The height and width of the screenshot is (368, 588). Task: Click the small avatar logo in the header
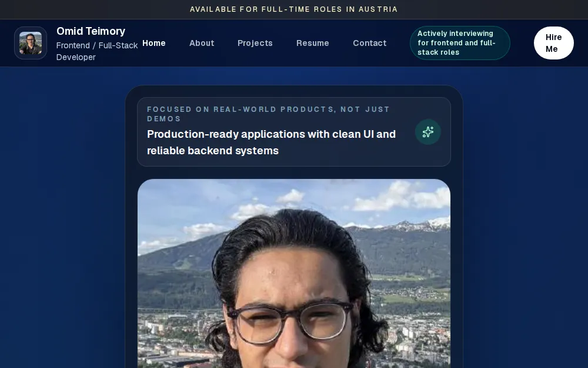point(31,43)
